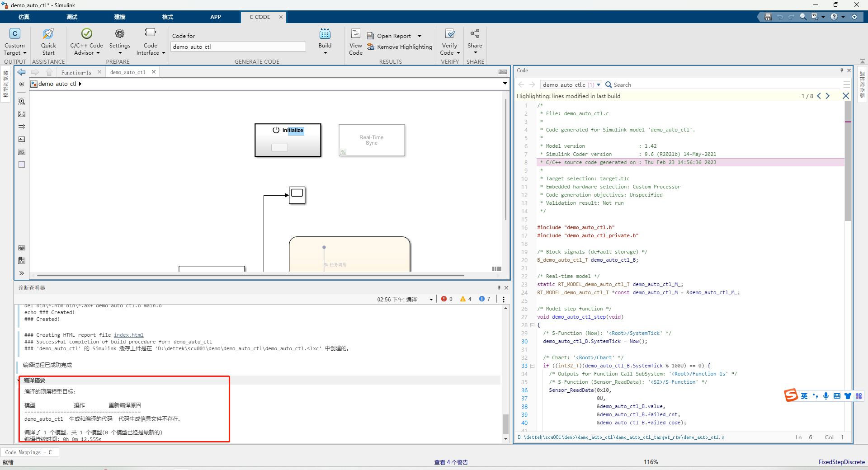Close the demo_auto_ctl model tab
The image size is (868, 470).
(x=154, y=72)
